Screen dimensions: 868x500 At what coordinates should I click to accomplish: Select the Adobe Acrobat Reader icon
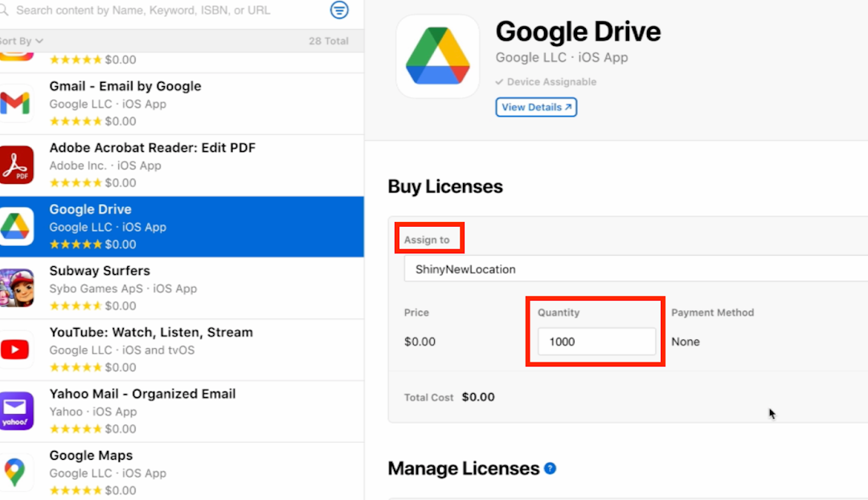[16, 165]
